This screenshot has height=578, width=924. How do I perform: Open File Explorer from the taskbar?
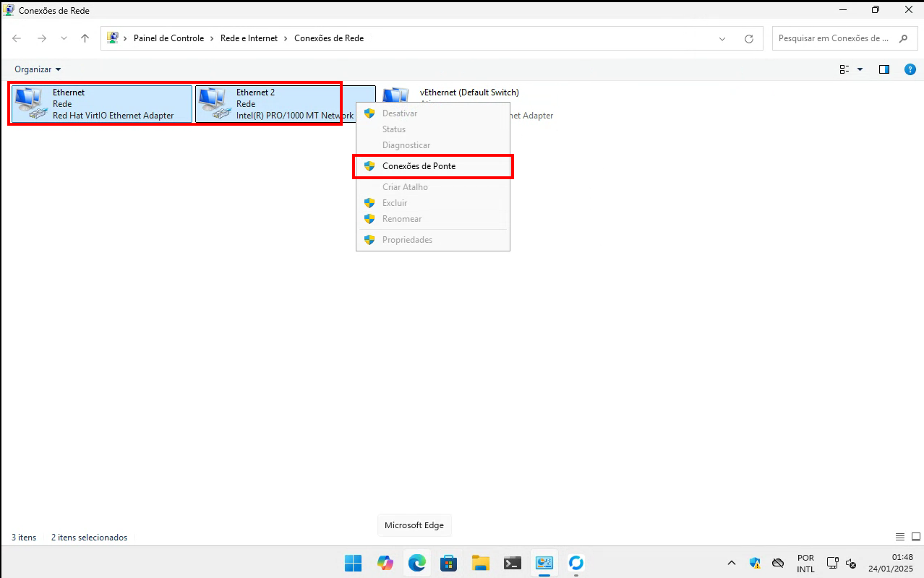[x=480, y=563]
